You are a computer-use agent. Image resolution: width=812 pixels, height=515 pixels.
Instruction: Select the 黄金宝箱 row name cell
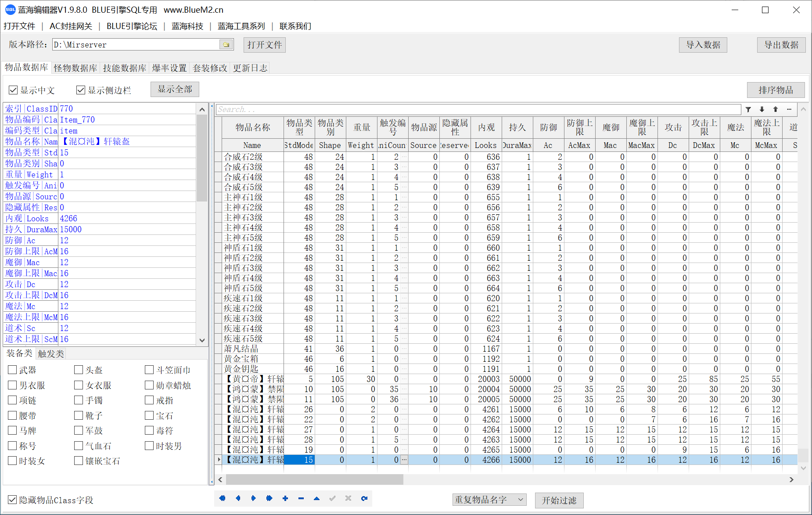(253, 359)
